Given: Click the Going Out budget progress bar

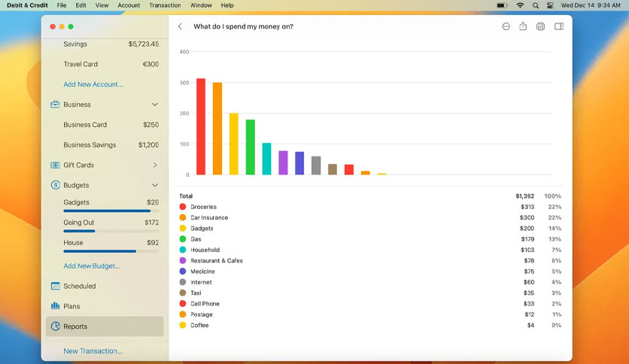Looking at the screenshot, I should (111, 231).
